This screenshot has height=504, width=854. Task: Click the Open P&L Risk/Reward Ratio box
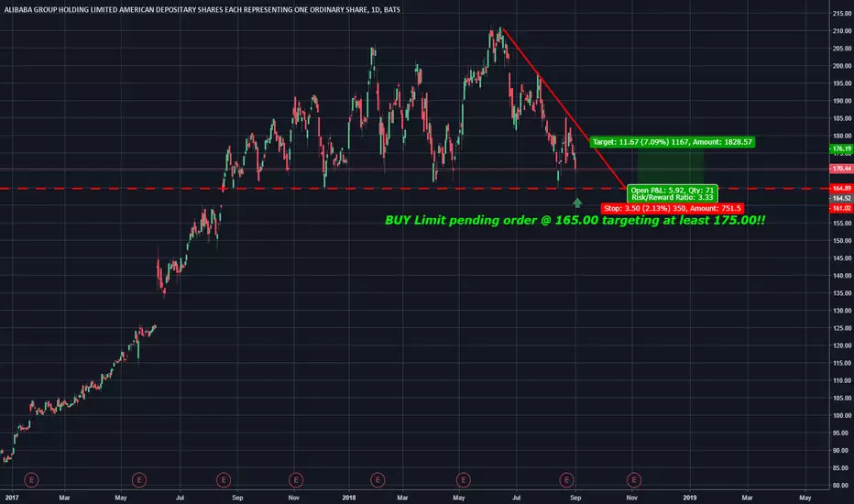click(672, 193)
